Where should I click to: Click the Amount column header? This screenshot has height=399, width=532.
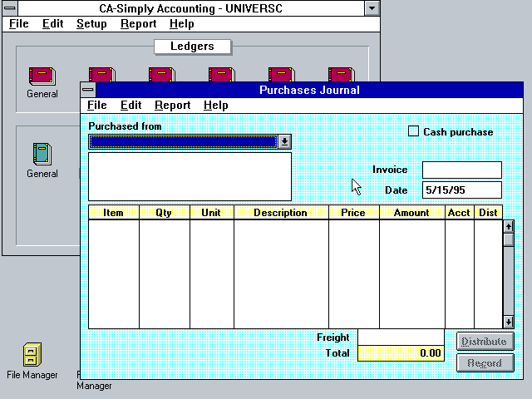point(412,213)
